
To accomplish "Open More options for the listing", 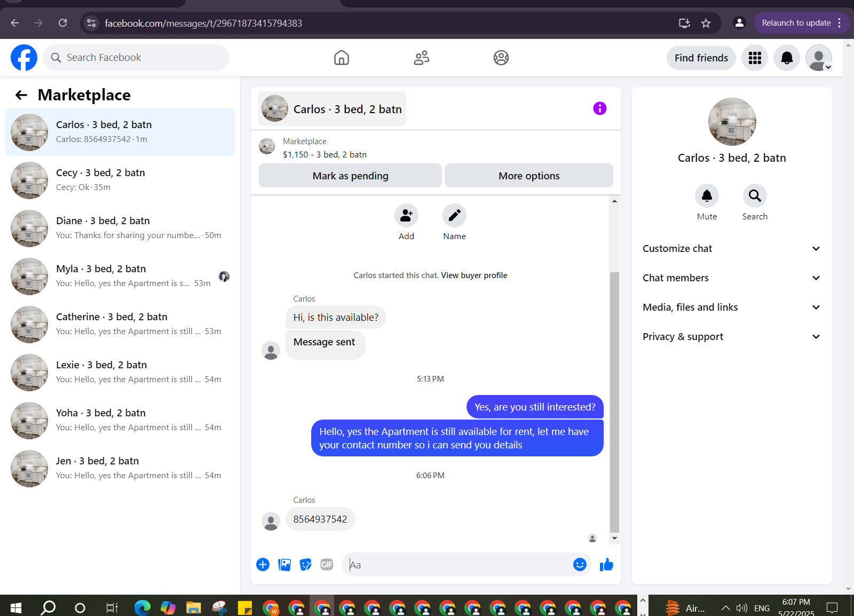I will [529, 176].
